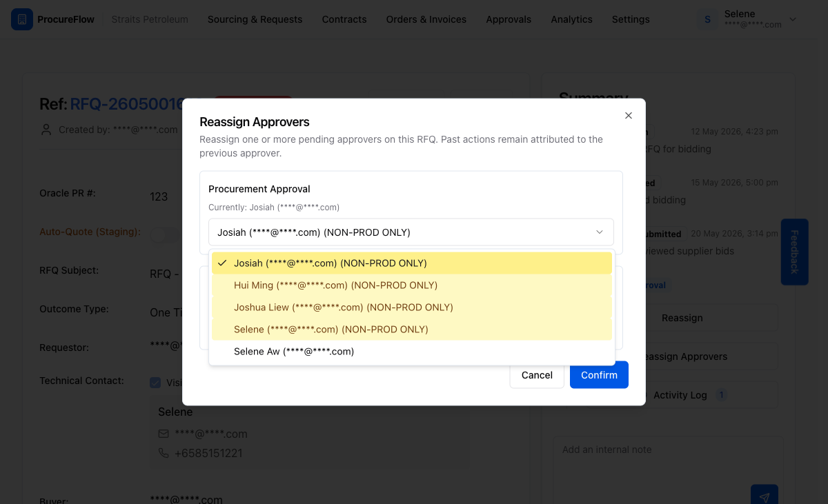Click Cancel in the dialog
828x504 pixels.
[x=537, y=375]
